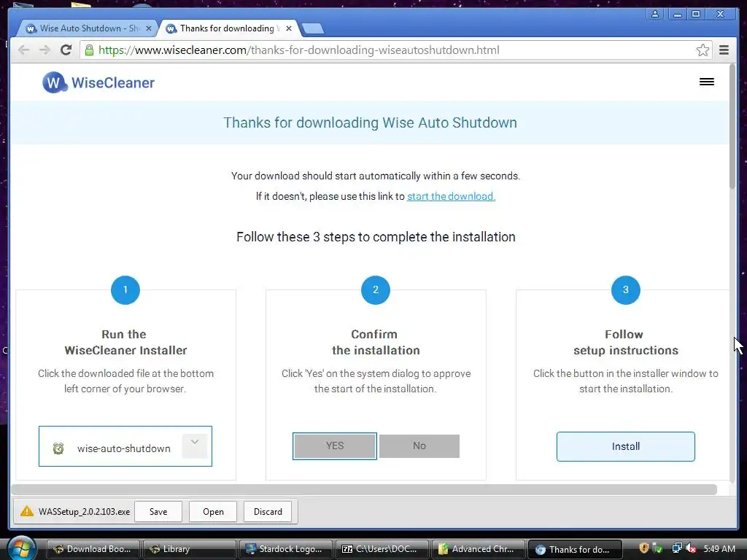Open the Chrome menu icon beside the address bar
Viewport: 747px width, 560px height.
point(724,50)
